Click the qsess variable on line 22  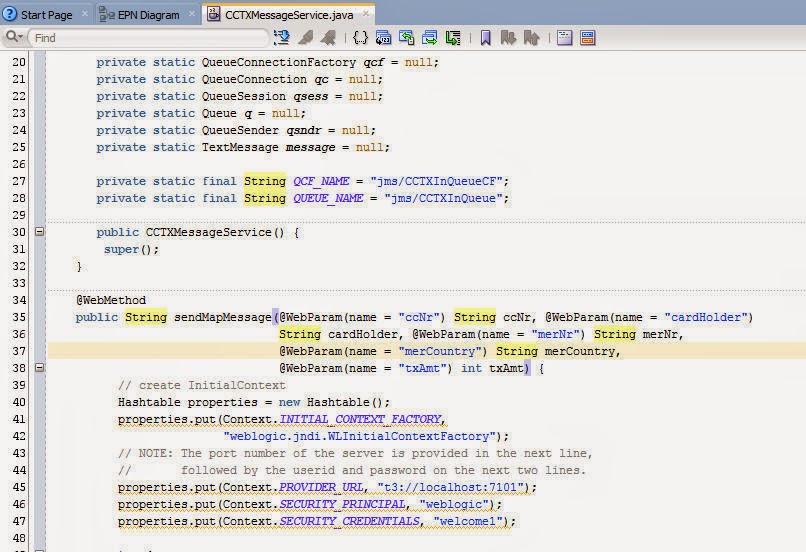coord(310,96)
